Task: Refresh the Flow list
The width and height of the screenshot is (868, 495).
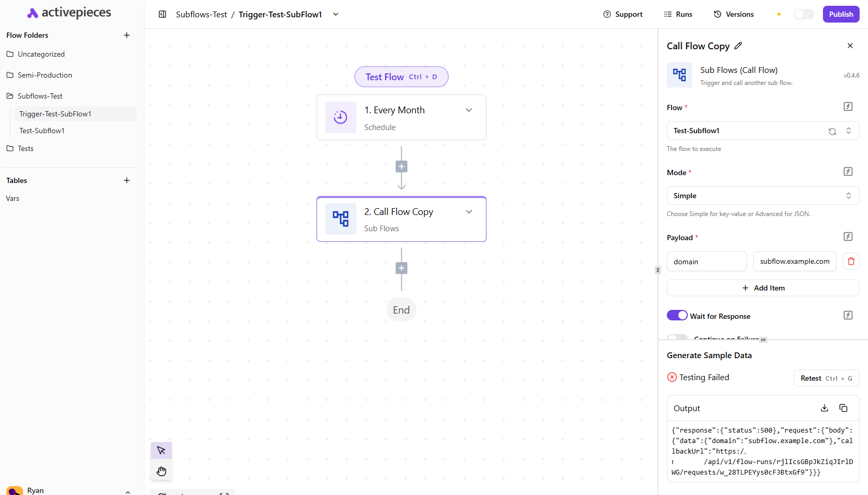Action: pos(832,131)
